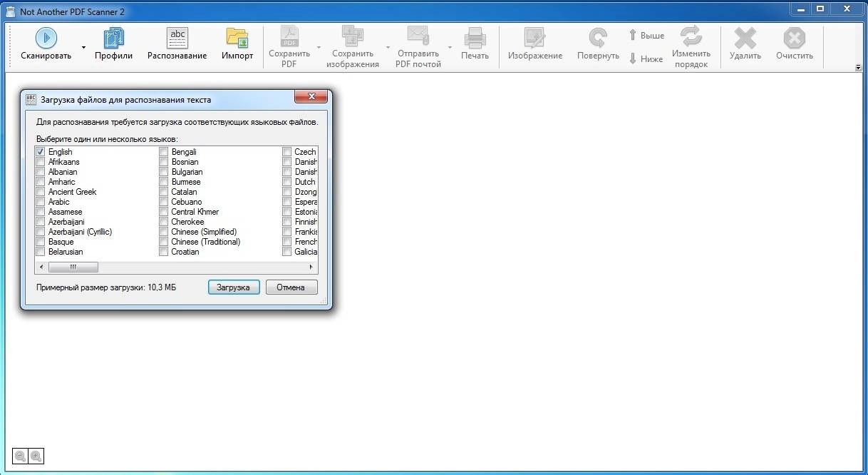Image resolution: width=868 pixels, height=475 pixels.
Task: Click the Удалить delete icon
Action: tap(745, 38)
